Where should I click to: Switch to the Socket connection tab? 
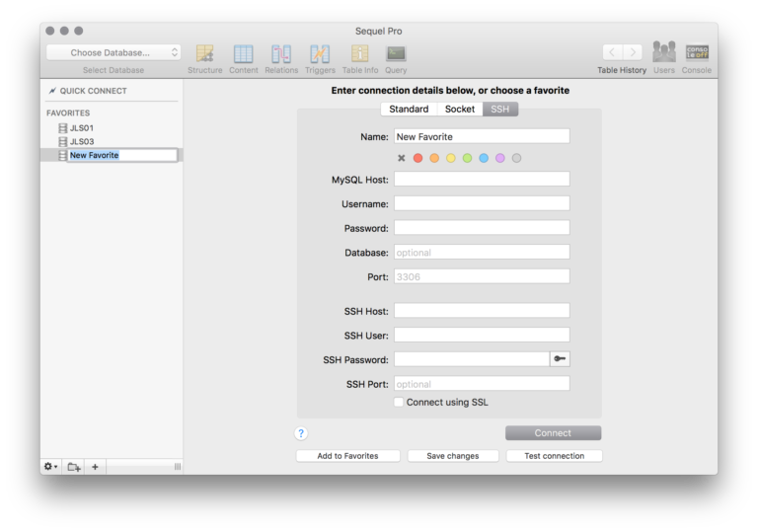click(460, 109)
